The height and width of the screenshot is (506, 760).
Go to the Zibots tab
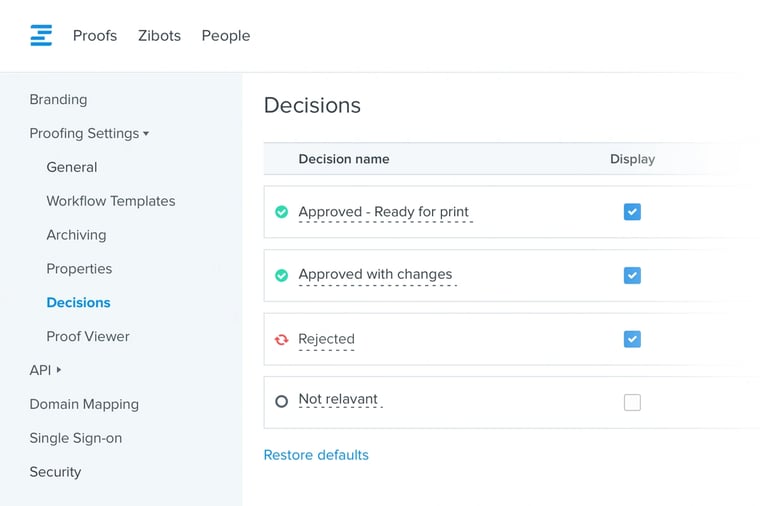pyautogui.click(x=159, y=36)
